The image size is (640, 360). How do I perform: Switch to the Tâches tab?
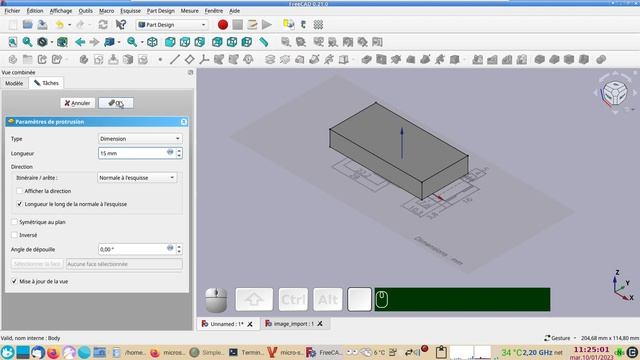[x=46, y=83]
